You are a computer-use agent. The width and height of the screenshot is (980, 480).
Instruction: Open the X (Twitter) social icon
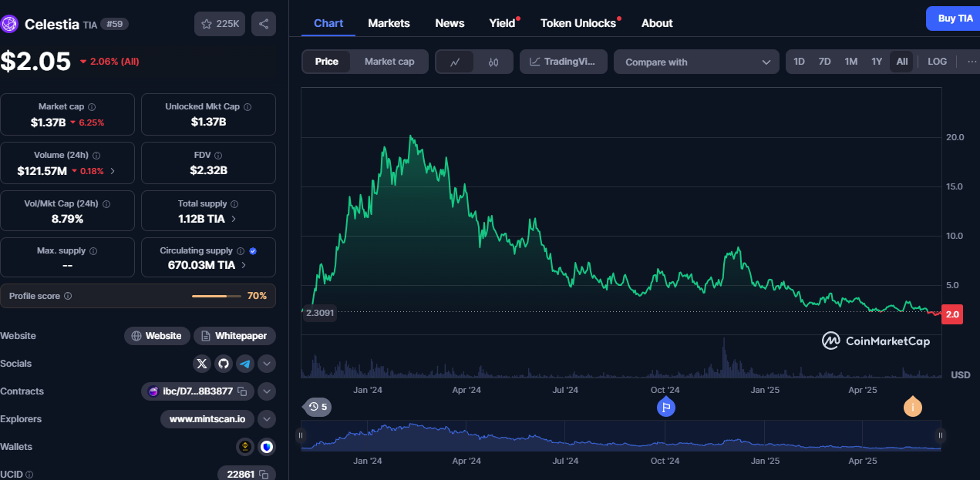point(202,364)
